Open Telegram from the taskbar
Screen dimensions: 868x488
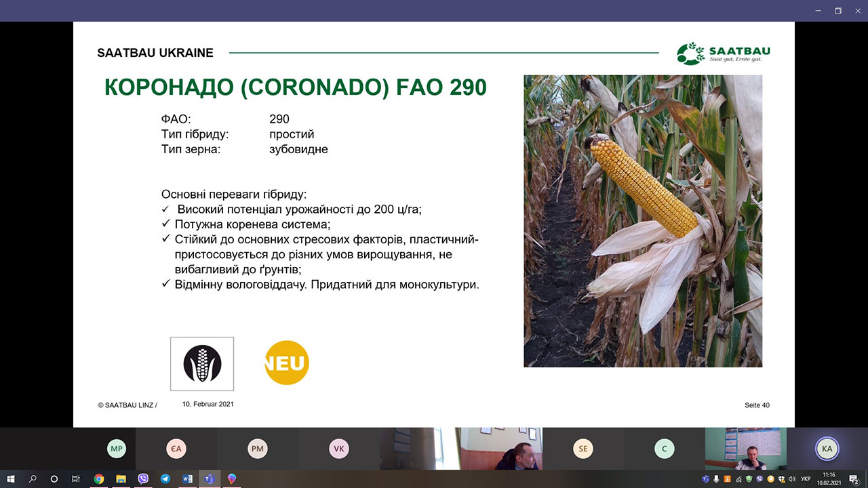click(165, 479)
